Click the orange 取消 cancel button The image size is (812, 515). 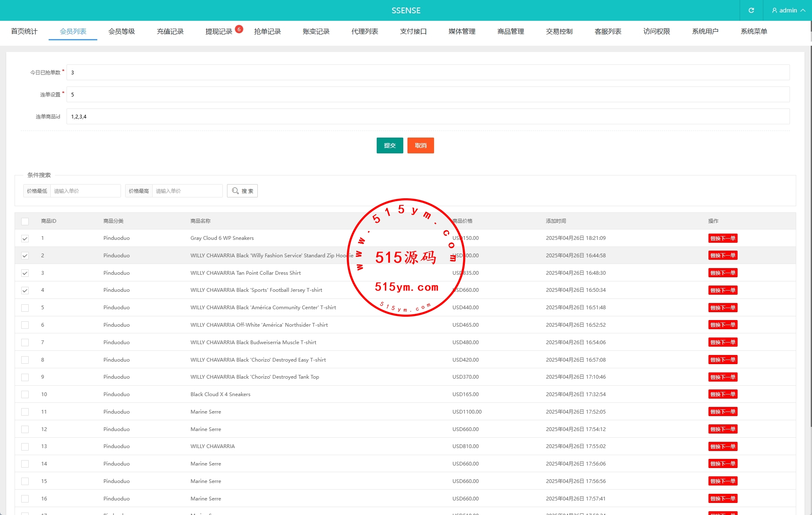pos(420,145)
